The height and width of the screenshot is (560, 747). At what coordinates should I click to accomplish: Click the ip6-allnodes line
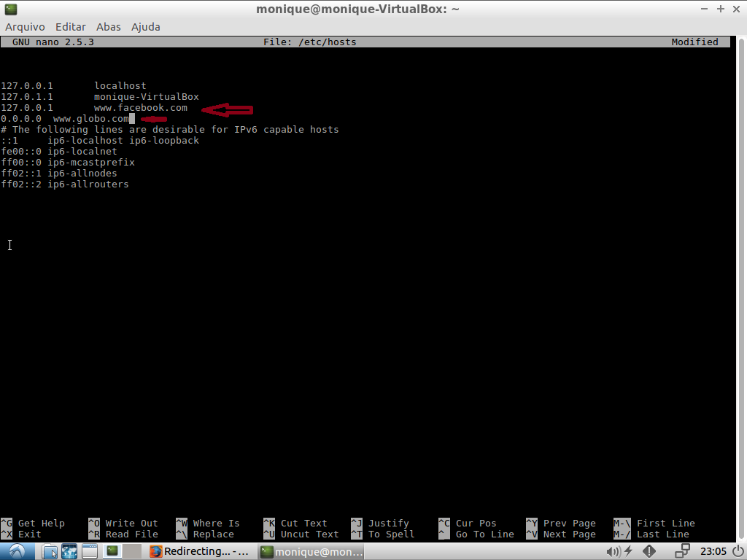coord(58,174)
